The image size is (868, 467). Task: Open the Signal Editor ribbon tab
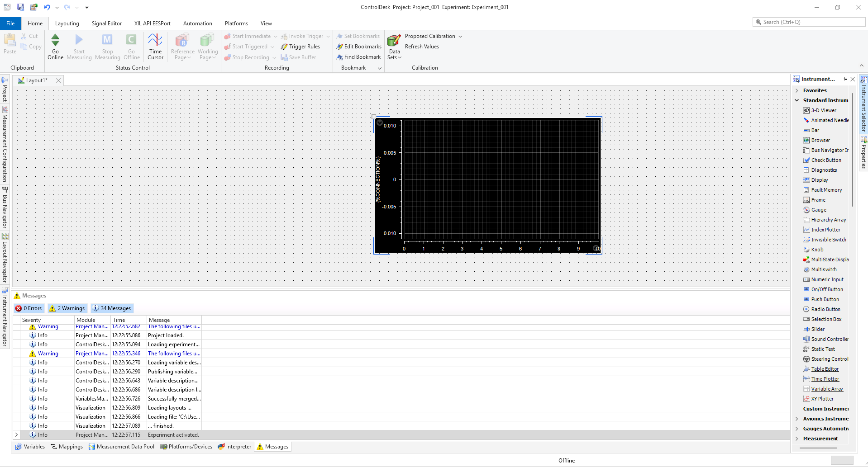[106, 24]
